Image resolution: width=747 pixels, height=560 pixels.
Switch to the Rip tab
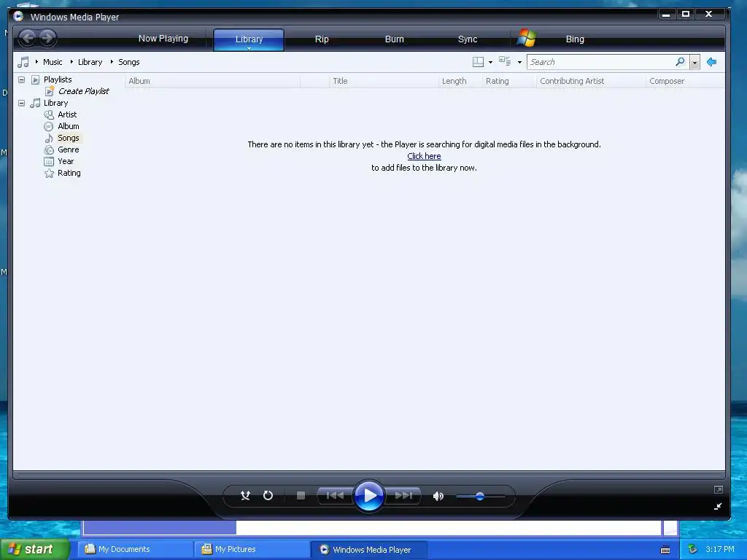322,39
